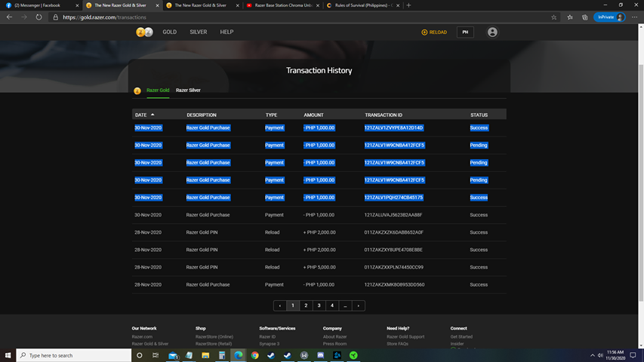Viewport: 644px width, 362px height.
Task: Open the Windows Start menu
Action: tap(8, 355)
